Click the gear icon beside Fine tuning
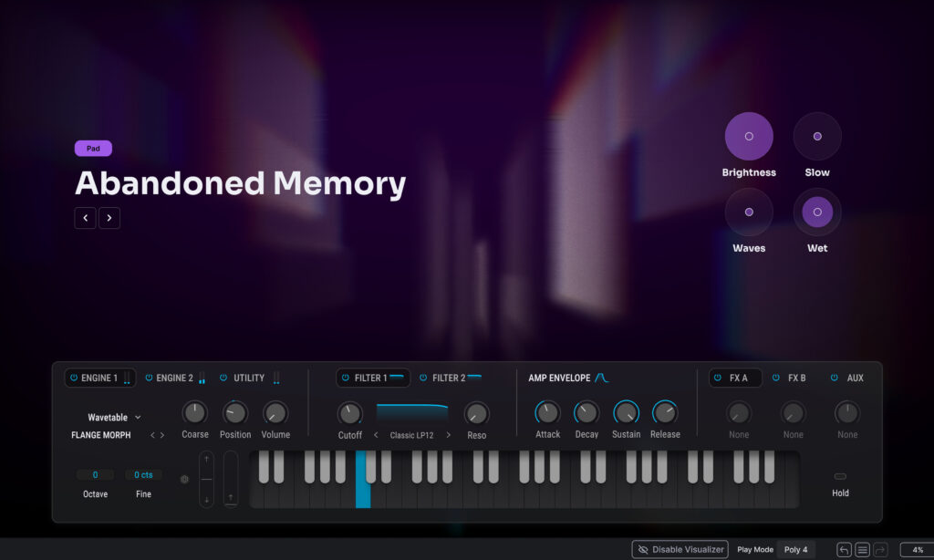 [x=184, y=479]
